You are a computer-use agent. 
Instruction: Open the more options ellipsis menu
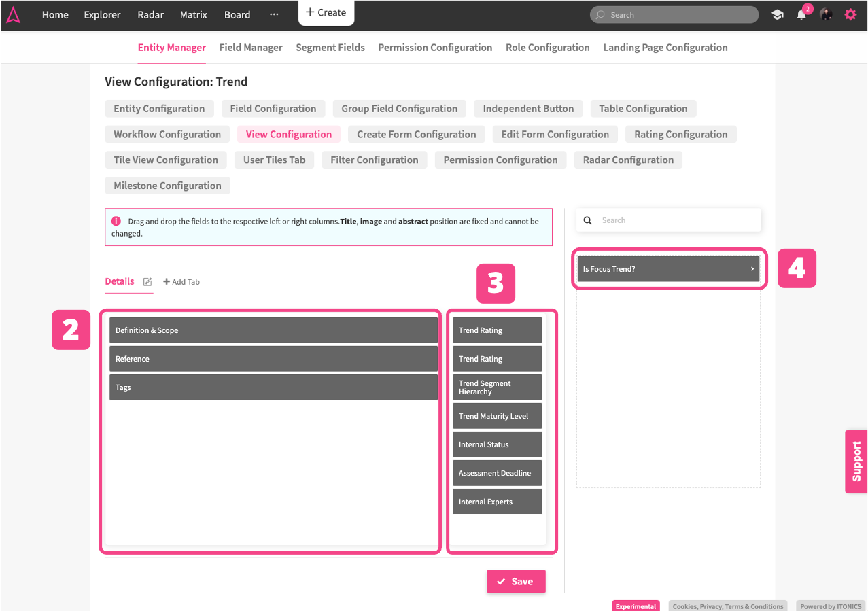point(274,15)
